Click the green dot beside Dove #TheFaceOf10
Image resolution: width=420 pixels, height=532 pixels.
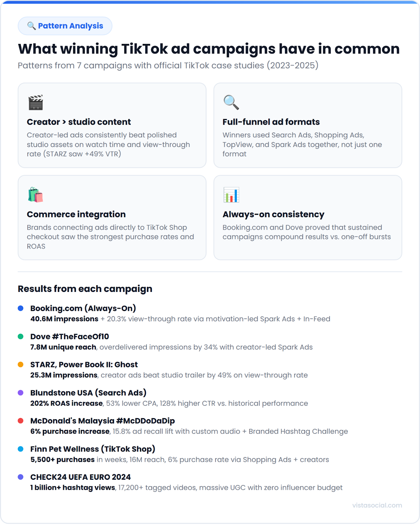[x=21, y=336]
